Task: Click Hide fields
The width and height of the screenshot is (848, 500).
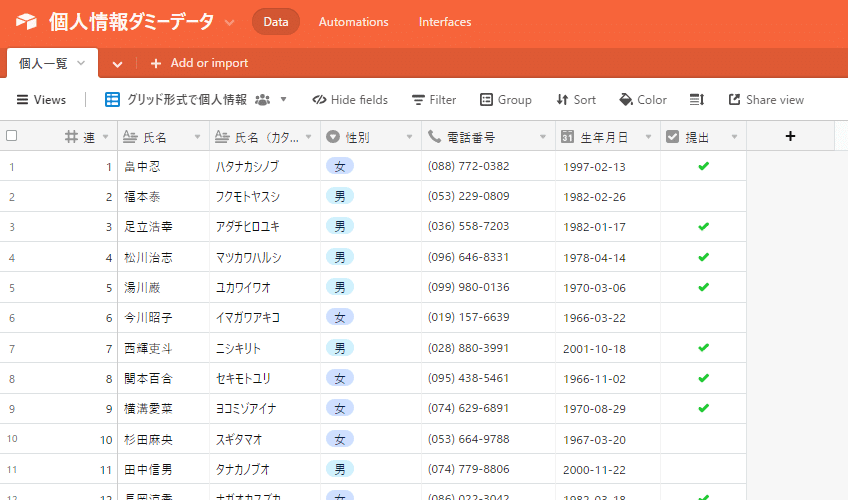Action: (350, 99)
